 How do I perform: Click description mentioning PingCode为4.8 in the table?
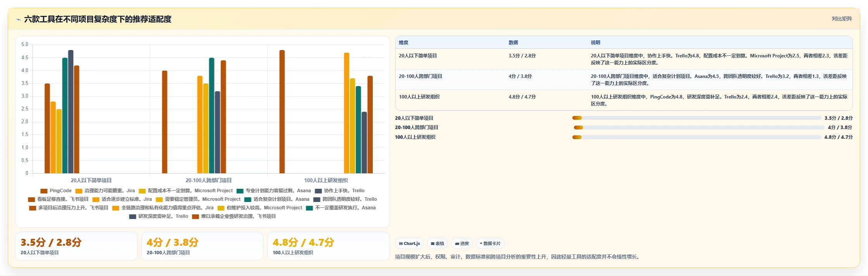click(x=719, y=100)
